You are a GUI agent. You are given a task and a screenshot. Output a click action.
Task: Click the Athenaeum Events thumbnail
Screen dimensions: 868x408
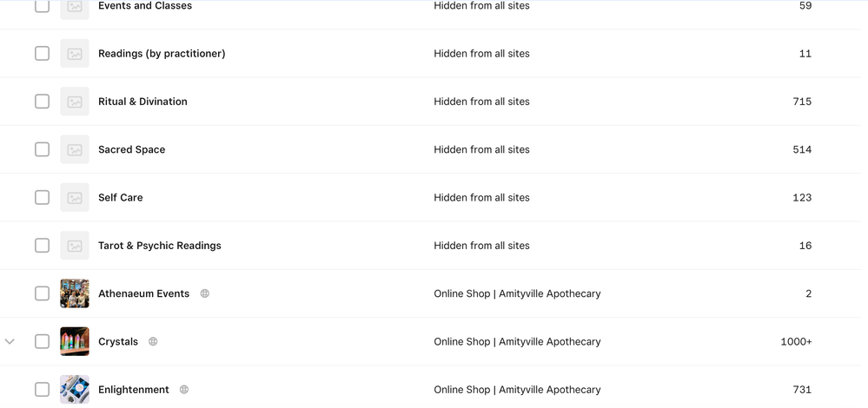[x=75, y=293]
